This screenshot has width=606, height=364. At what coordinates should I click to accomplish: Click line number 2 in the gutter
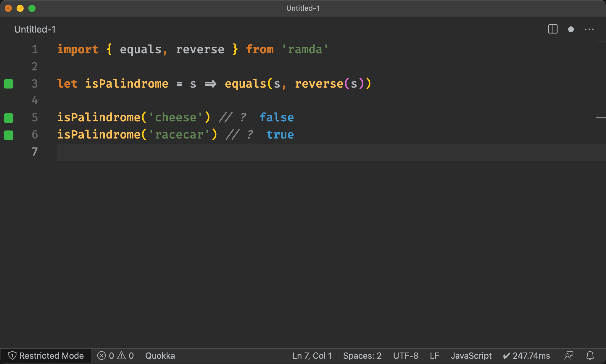[x=35, y=67]
